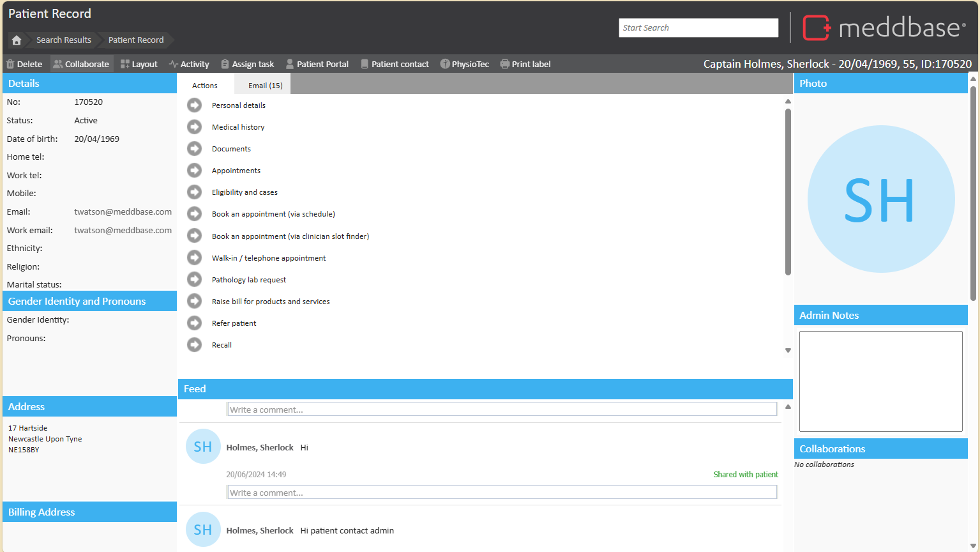Click the SH patient photo avatar
The height and width of the screenshot is (552, 980).
(x=880, y=199)
